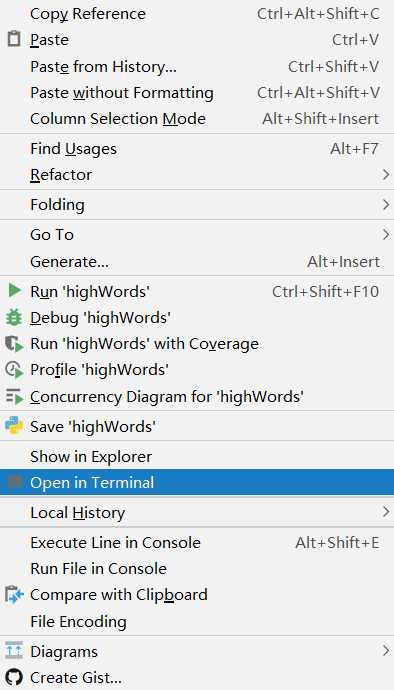Select Execute Line in Console

coord(197,543)
